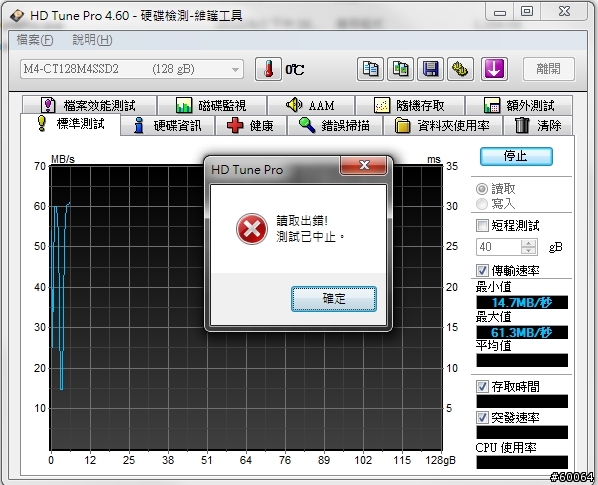Decrease short test size with down arrow
Image resolution: width=598 pixels, height=485 pixels.
pyautogui.click(x=529, y=251)
